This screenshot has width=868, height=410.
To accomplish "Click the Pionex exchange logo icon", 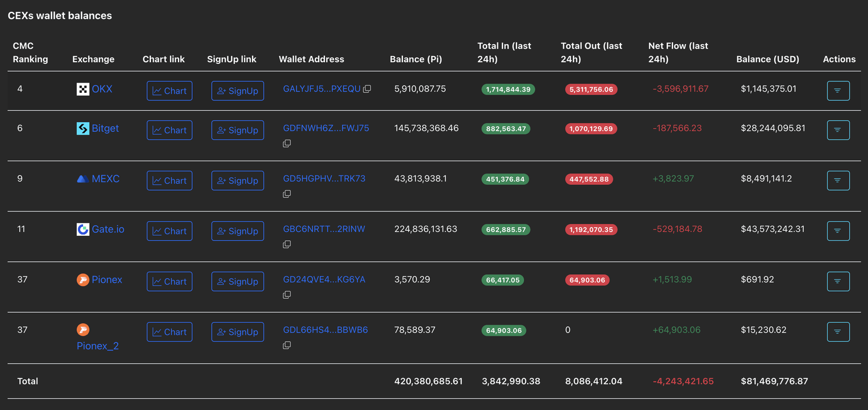I will (x=83, y=279).
